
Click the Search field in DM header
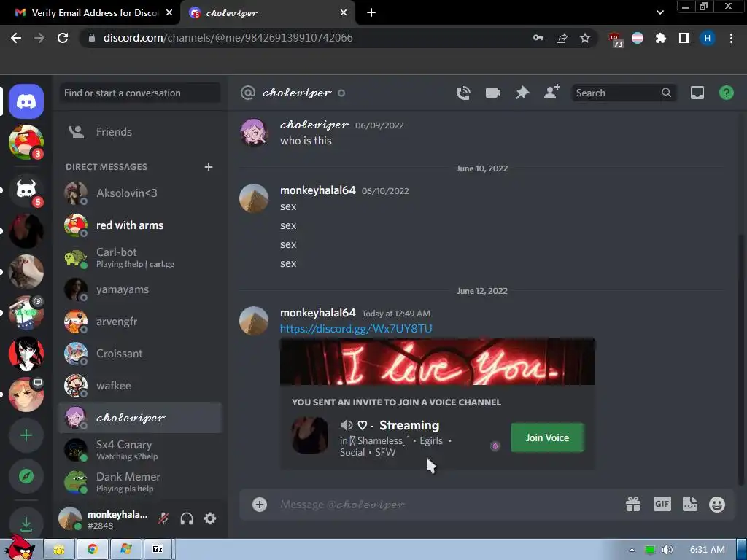(x=623, y=93)
